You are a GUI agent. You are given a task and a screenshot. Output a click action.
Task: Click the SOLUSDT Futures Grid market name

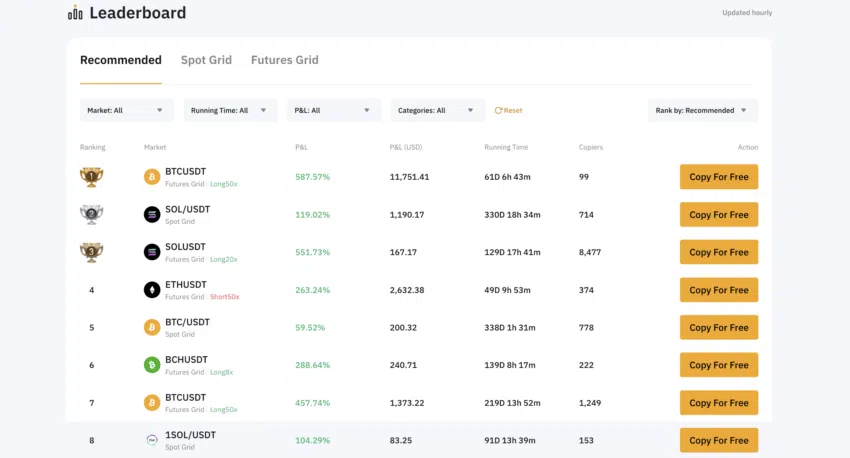click(x=186, y=247)
